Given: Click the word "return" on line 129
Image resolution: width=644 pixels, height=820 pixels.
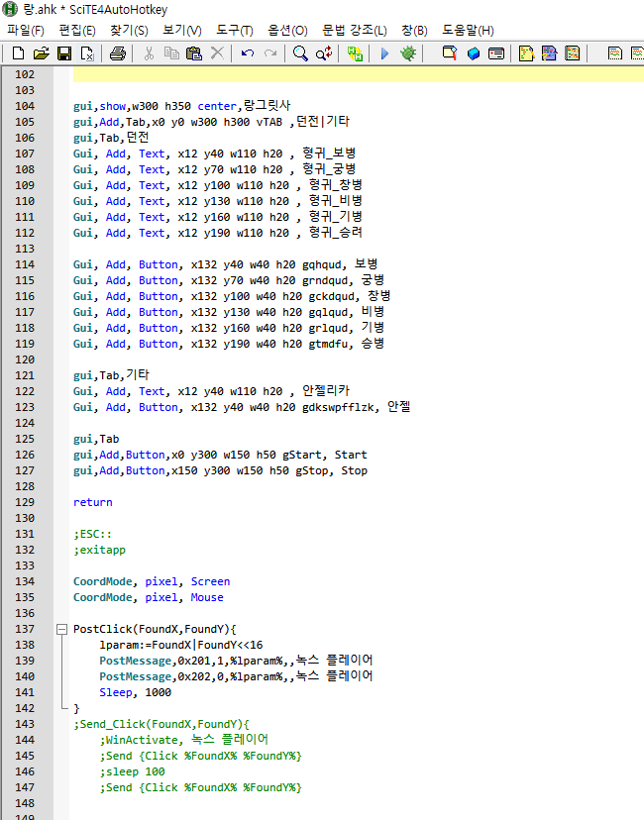Looking at the screenshot, I should 92,502.
